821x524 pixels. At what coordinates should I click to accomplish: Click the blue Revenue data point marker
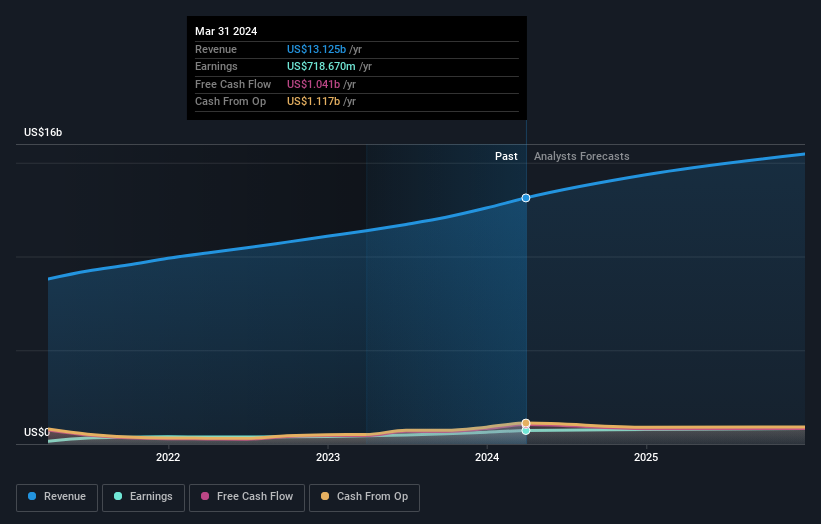[526, 198]
